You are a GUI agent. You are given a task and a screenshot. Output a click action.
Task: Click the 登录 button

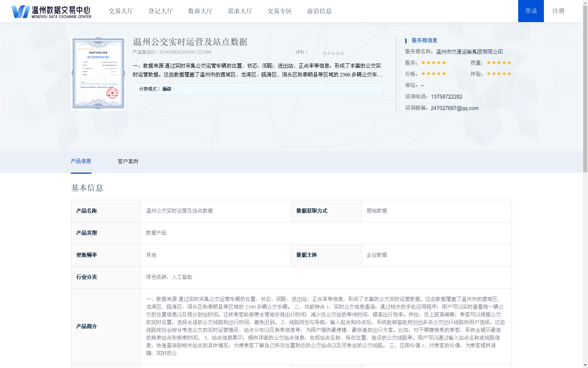[x=531, y=11]
